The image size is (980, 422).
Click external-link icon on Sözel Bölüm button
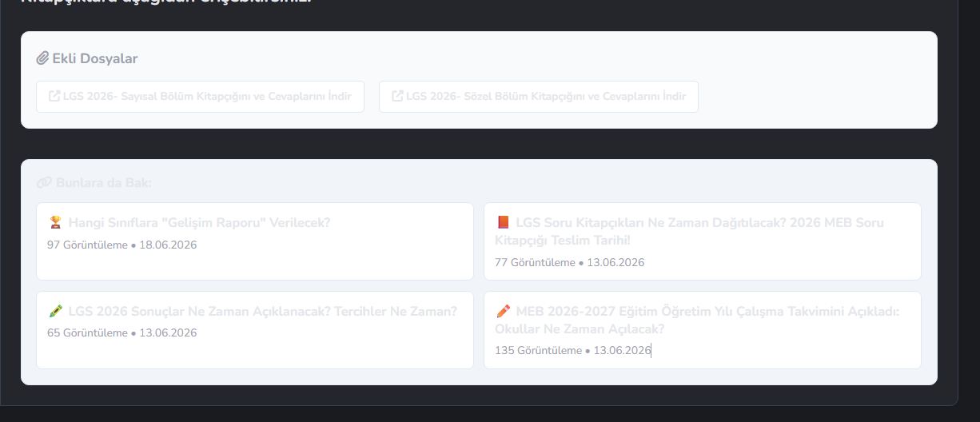397,96
